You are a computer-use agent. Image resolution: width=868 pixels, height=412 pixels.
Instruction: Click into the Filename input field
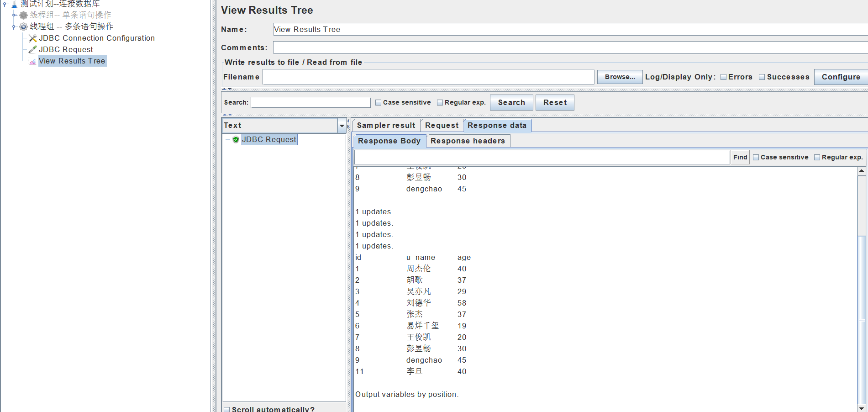[428, 77]
